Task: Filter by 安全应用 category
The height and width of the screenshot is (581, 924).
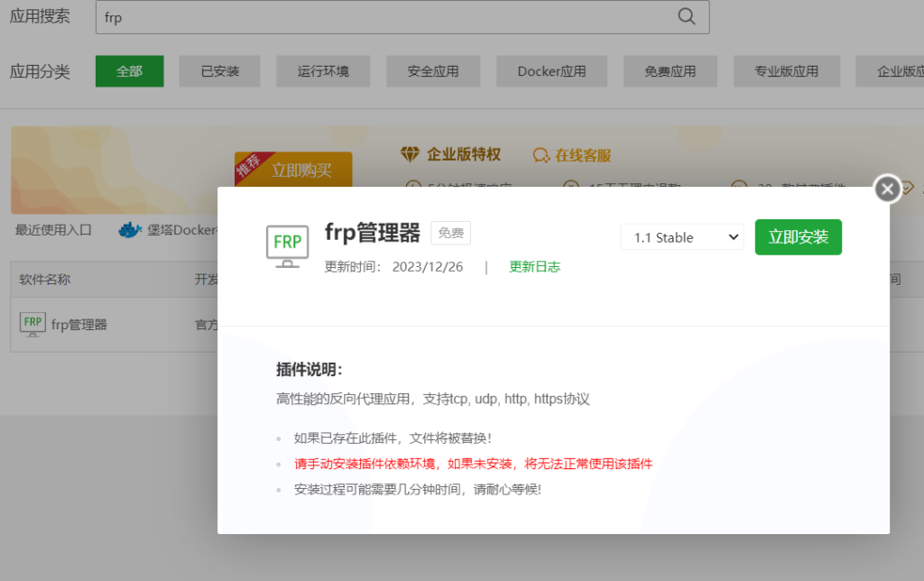Action: (x=433, y=71)
